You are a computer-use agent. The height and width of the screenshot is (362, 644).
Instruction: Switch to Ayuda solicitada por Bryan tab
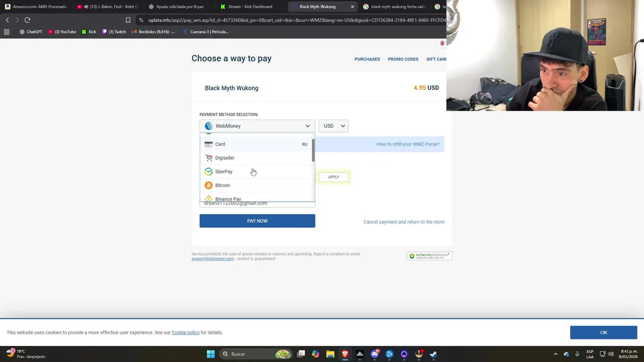[179, 7]
